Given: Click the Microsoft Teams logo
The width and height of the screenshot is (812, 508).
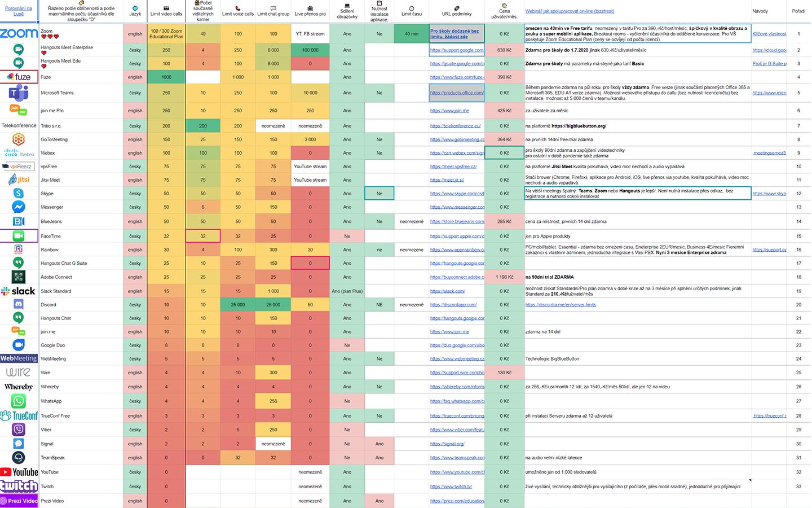Looking at the screenshot, I should [x=19, y=93].
